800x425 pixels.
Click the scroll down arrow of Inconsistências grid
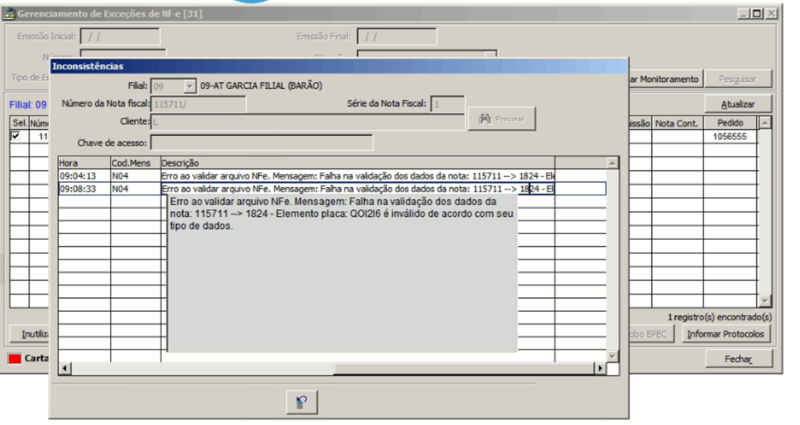click(x=612, y=356)
